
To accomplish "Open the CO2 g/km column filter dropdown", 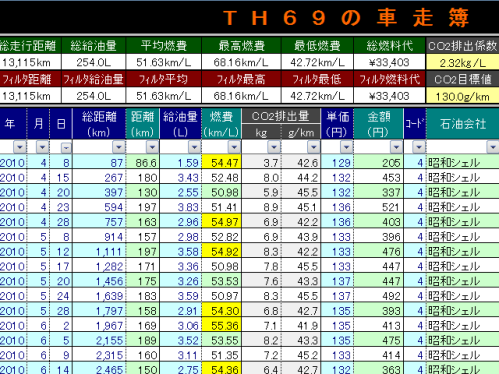I will (x=314, y=147).
